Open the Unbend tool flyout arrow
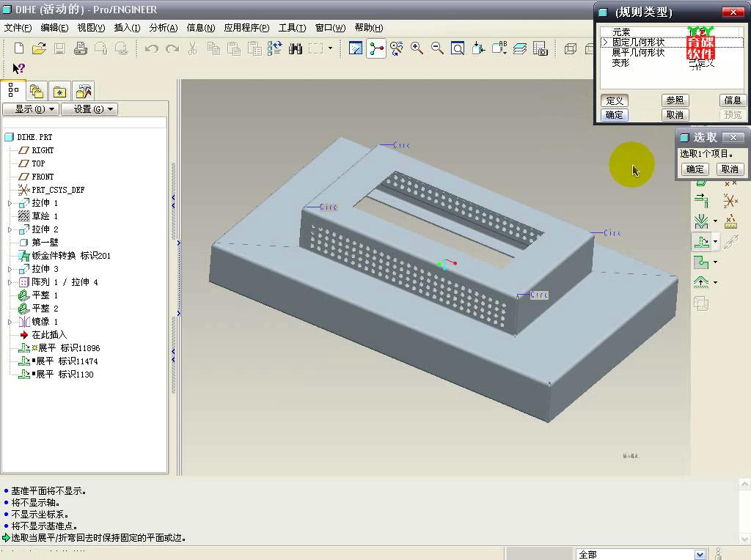Viewport: 751px width, 560px height. click(x=716, y=242)
